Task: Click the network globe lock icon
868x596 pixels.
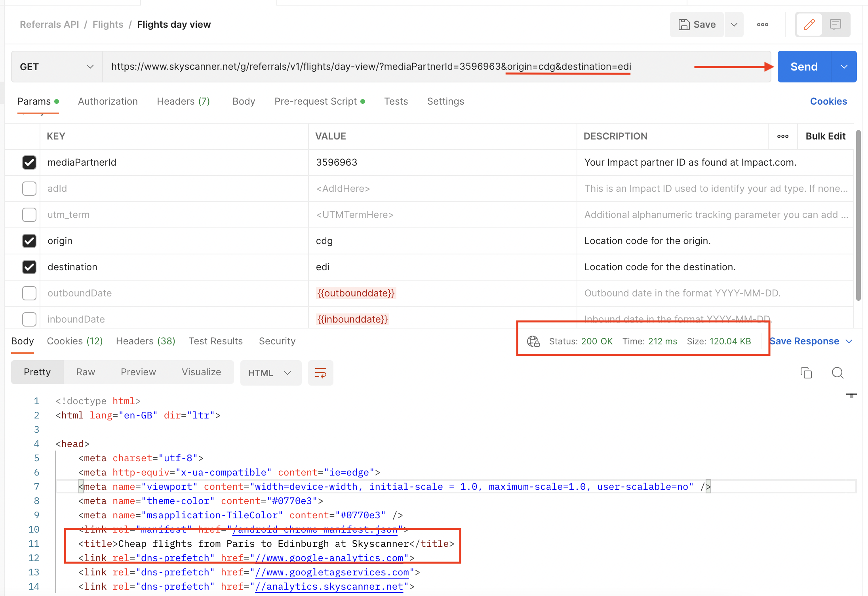Action: (x=533, y=341)
